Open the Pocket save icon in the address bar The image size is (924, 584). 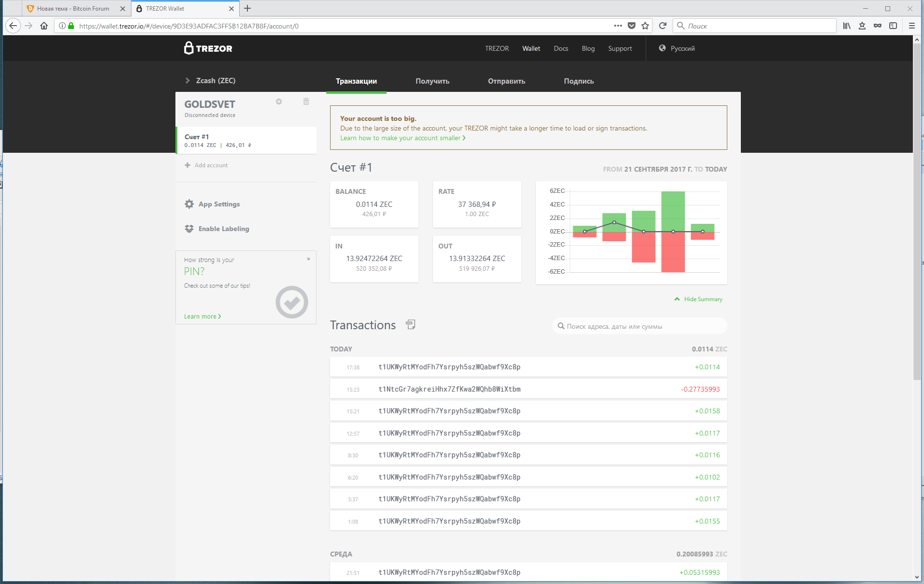(x=632, y=26)
